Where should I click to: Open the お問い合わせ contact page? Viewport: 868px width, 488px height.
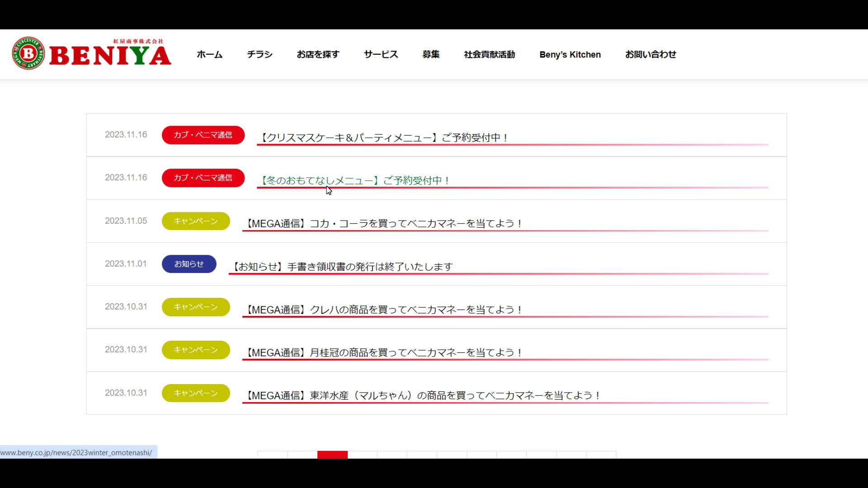tap(650, 55)
